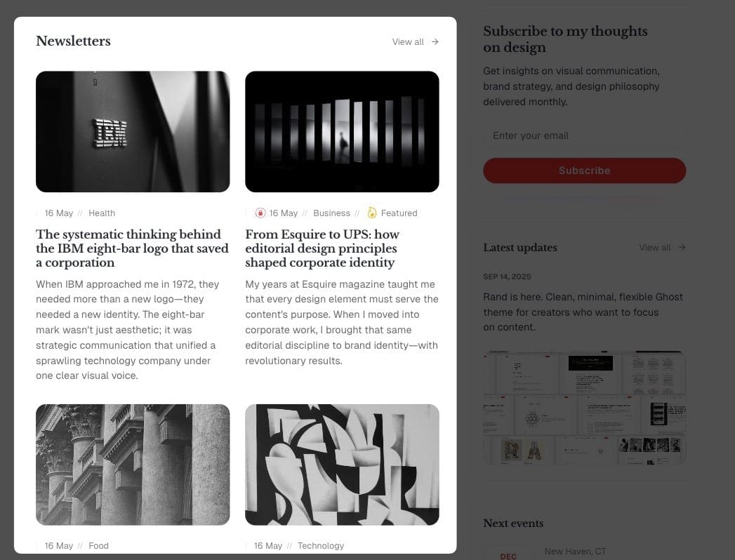Open the IBM logo article thumbnail
The height and width of the screenshot is (560, 735).
click(133, 132)
